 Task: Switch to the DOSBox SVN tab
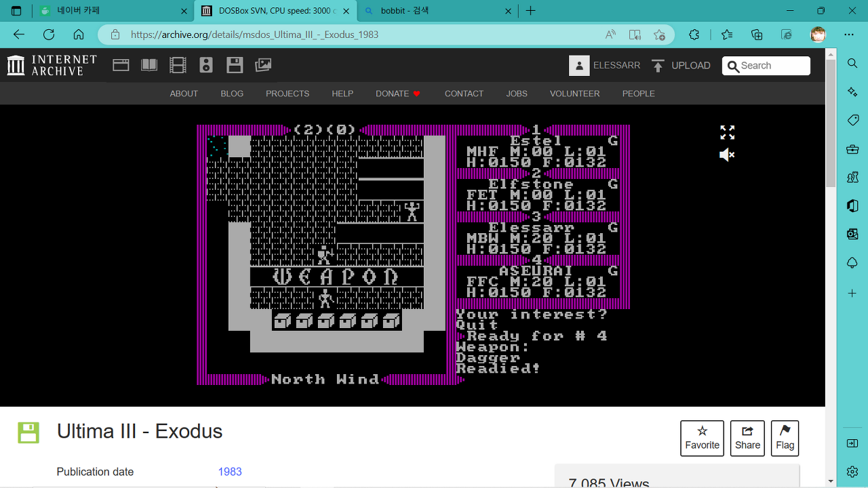coord(275,11)
